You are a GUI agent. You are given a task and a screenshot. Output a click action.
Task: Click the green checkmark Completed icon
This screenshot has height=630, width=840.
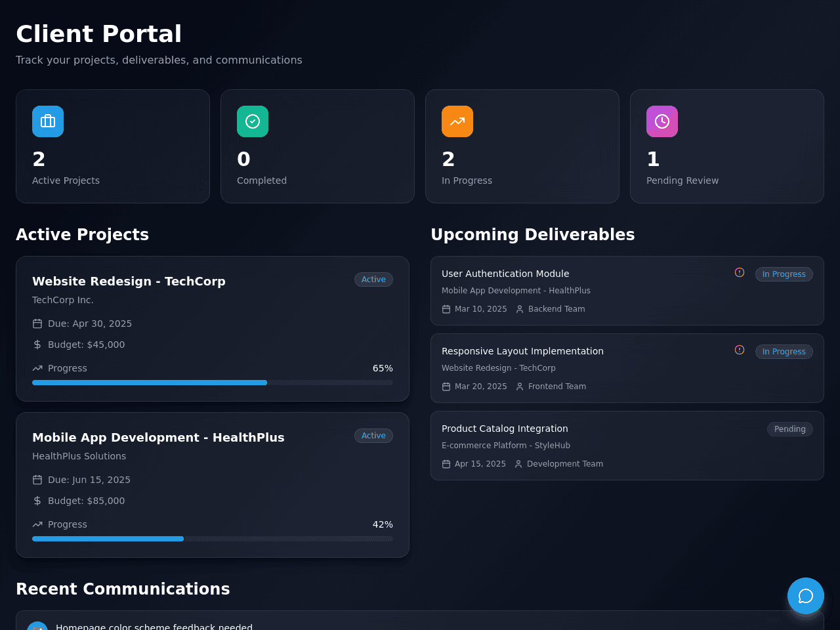pos(253,121)
